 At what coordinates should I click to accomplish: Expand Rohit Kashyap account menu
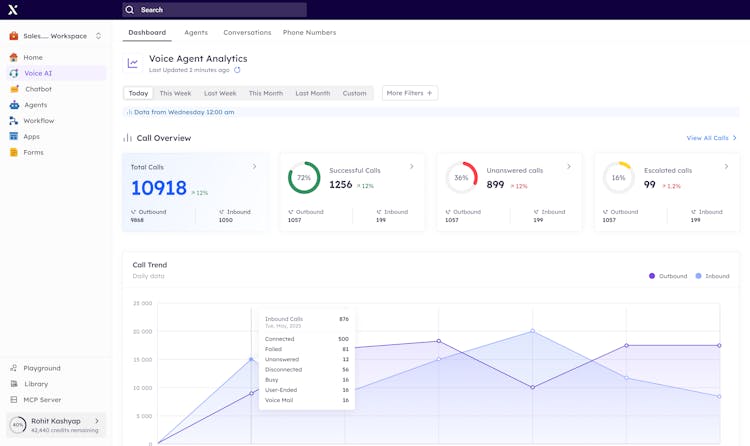pyautogui.click(x=97, y=421)
